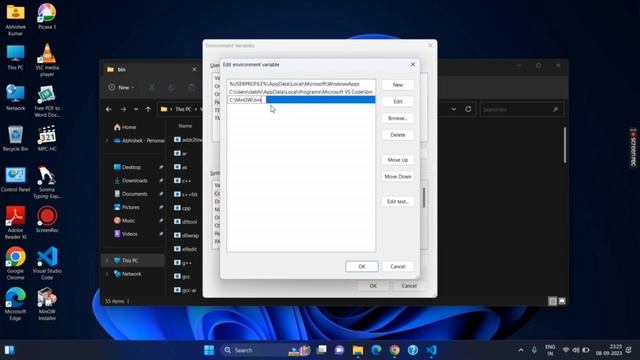Viewport: 640px width, 360px height.
Task: Open address bar history dropdown in Explorer
Action: point(454,109)
